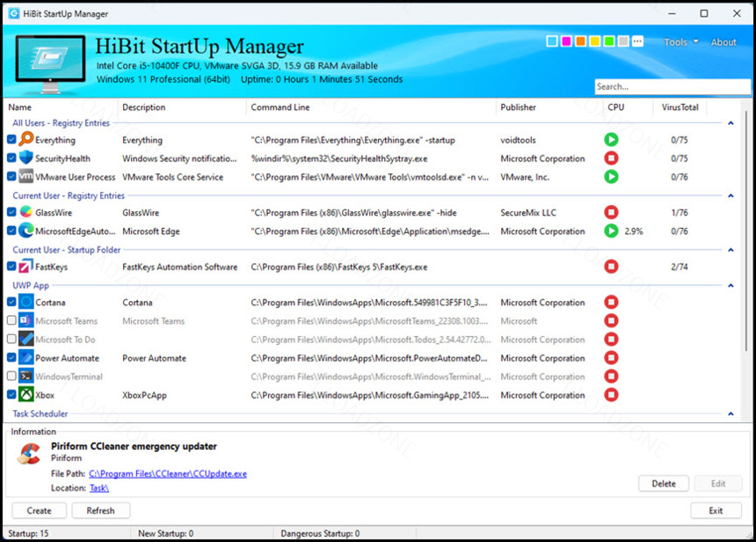Viewport: 756px width, 542px height.
Task: Click the Create button
Action: click(x=39, y=510)
